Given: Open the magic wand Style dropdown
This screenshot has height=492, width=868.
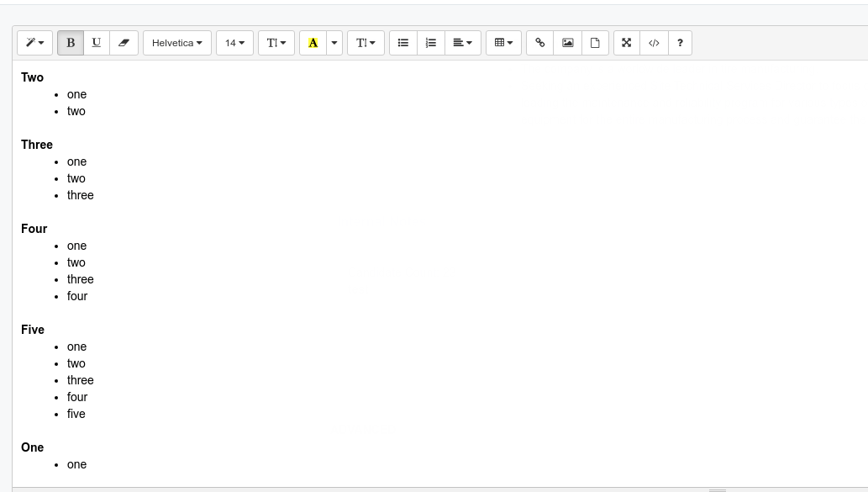Looking at the screenshot, I should click(x=35, y=43).
